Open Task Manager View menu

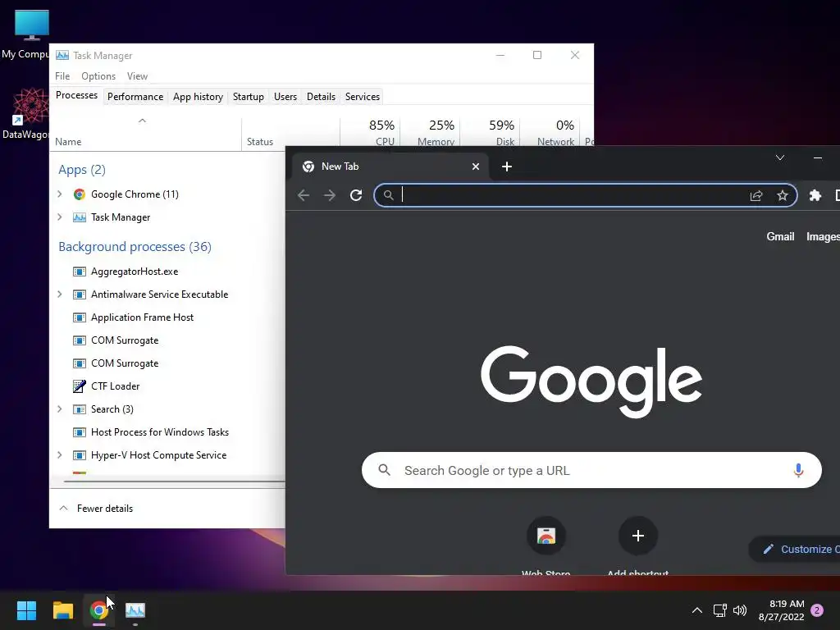(x=137, y=76)
